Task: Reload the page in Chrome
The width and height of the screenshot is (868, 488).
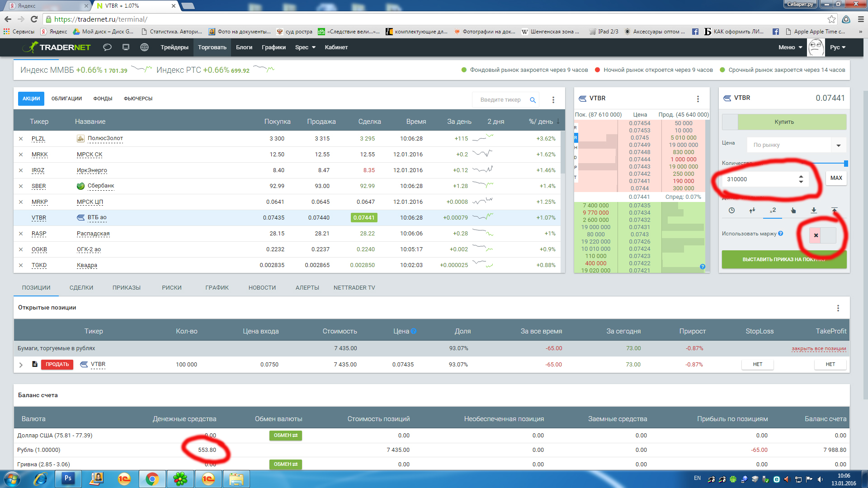Action: 34,19
